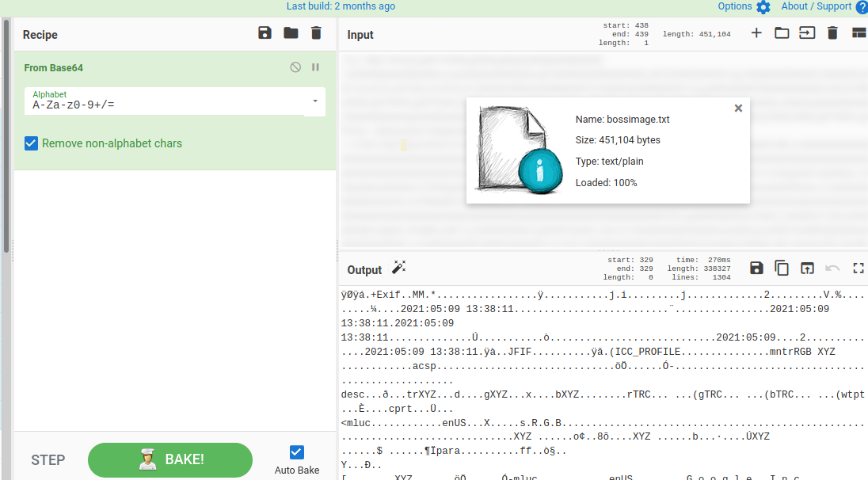Open file as input icon

pyautogui.click(x=807, y=33)
